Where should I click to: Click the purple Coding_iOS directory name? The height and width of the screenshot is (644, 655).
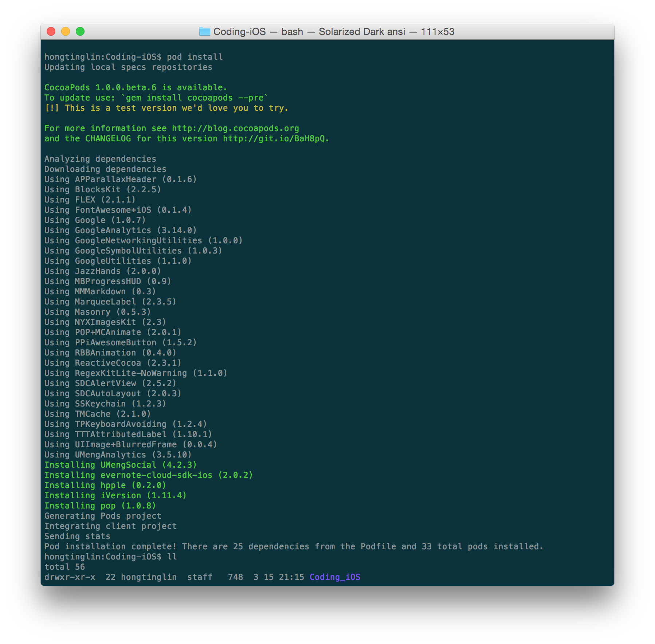coord(335,577)
